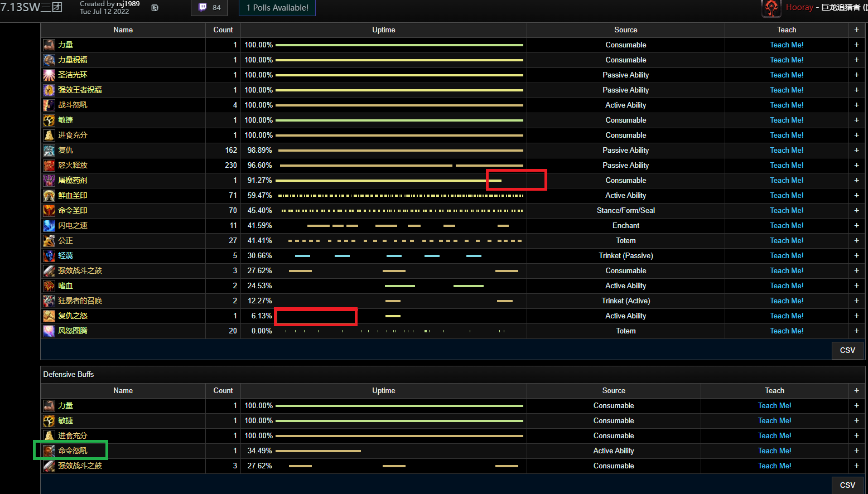Sort upper table by Uptime column

pyautogui.click(x=384, y=30)
